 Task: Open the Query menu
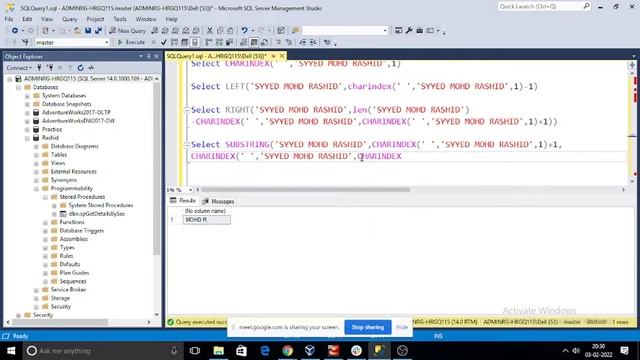click(69, 19)
